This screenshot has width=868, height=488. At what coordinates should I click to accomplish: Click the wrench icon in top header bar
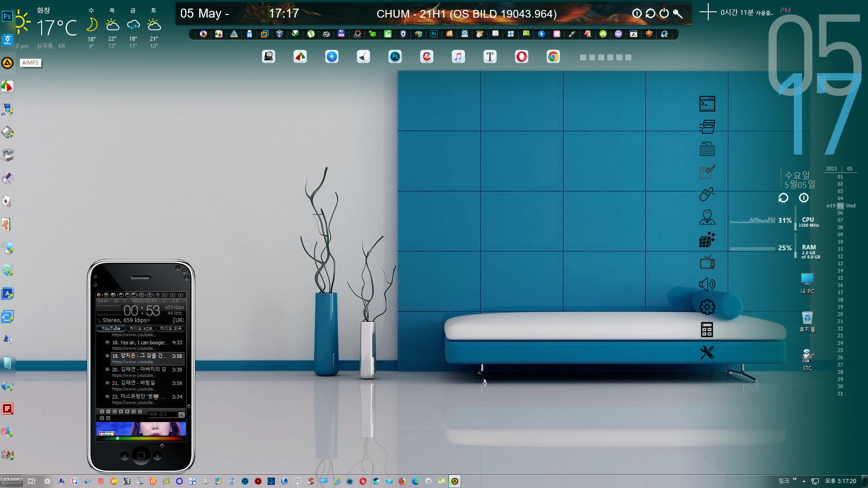pyautogui.click(x=677, y=14)
